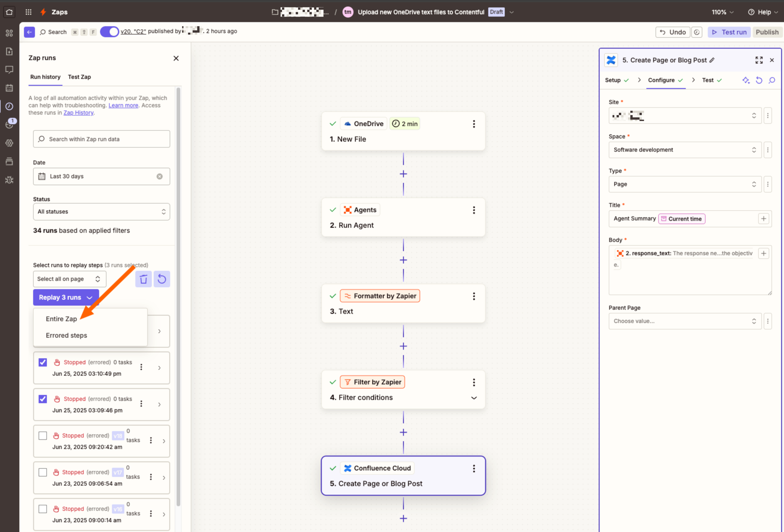
Task: Open OneDrive step options menu
Action: (474, 124)
